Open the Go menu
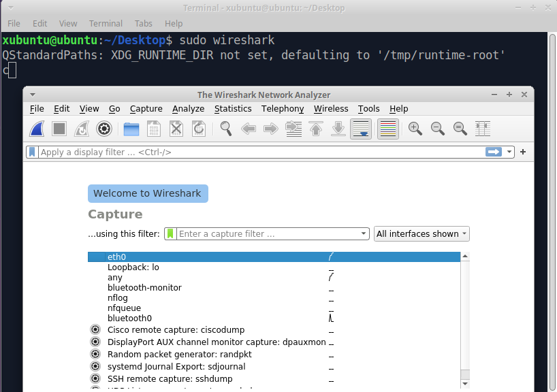The height and width of the screenshot is (392, 557). pos(114,109)
